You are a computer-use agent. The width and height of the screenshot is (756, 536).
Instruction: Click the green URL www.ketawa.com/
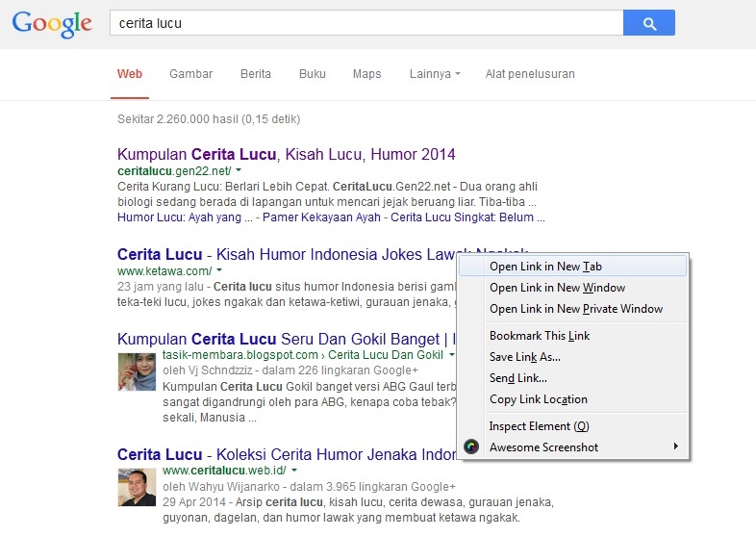click(164, 270)
